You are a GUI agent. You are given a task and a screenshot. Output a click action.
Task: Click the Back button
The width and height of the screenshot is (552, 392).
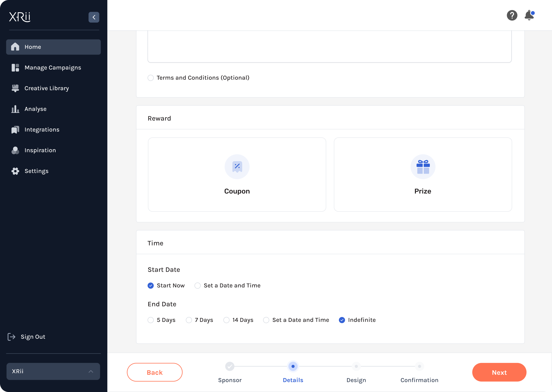(154, 372)
